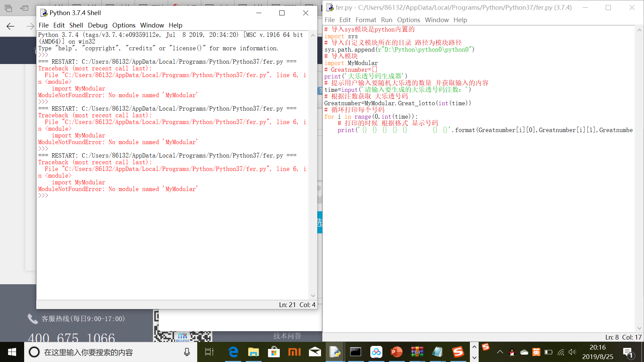This screenshot has height=362, width=644.
Task: Click fer.py editor scrollbar up arrow
Action: [x=639, y=30]
